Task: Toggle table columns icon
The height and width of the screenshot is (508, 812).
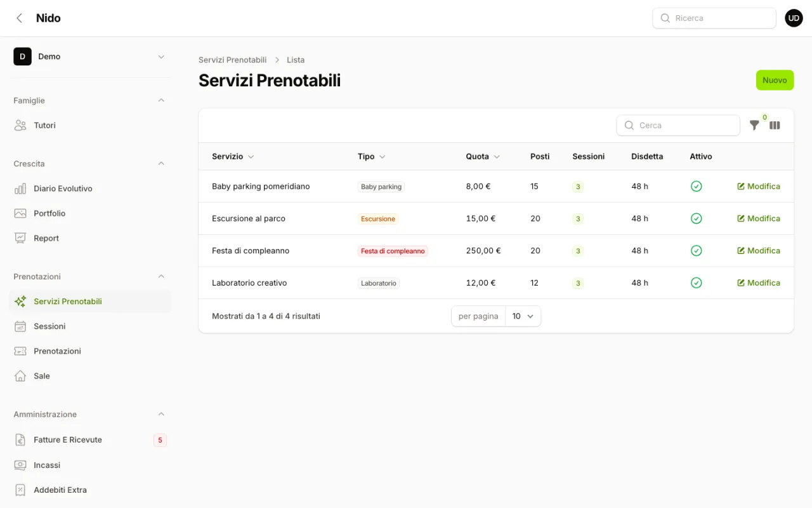Action: point(775,126)
